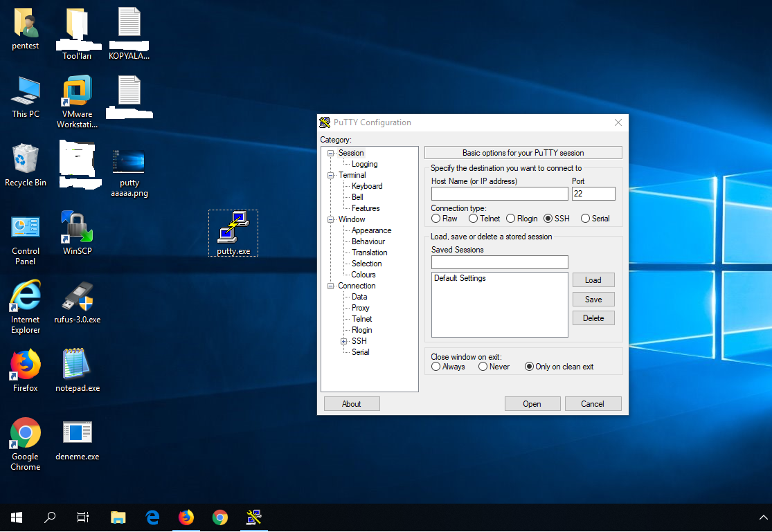
Task: Open the Behaviour category
Action: (368, 241)
